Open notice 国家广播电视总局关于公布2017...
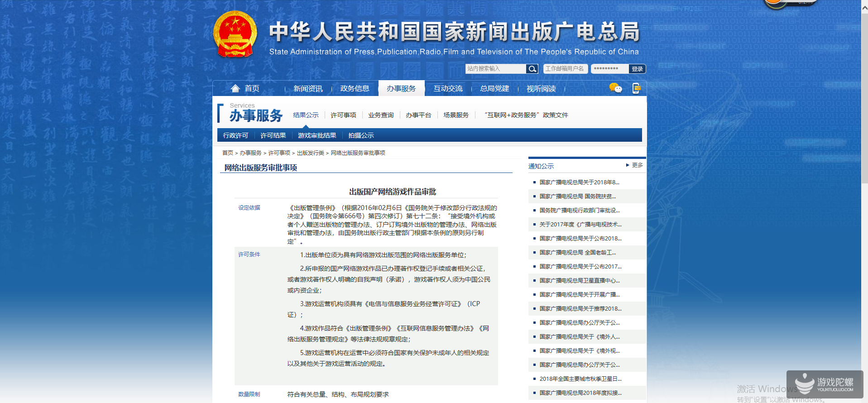This screenshot has width=868, height=403. pos(580,267)
